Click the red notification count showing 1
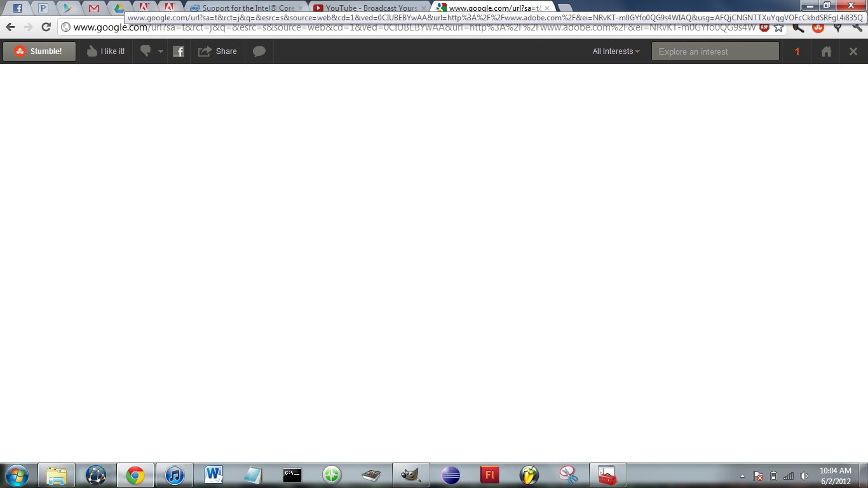The width and height of the screenshot is (868, 488). 797,51
